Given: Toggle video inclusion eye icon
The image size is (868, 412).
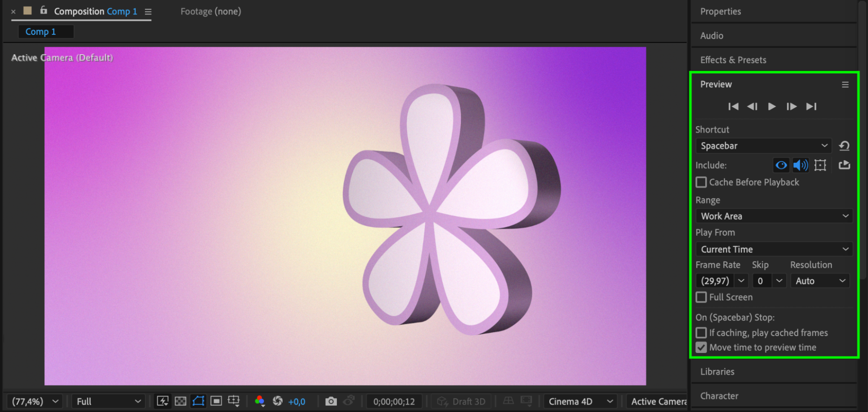Looking at the screenshot, I should pyautogui.click(x=781, y=165).
